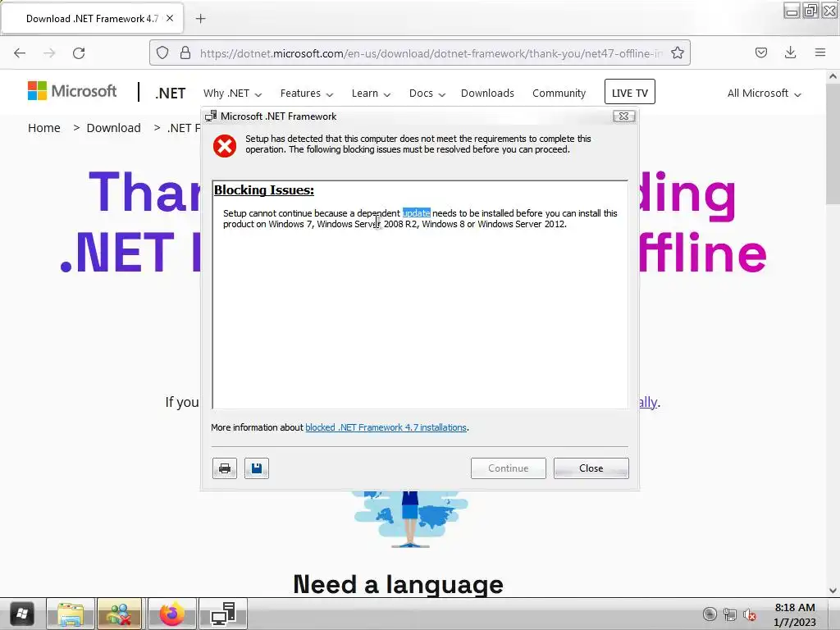Close the Download .NET Framework 4.7 tab
This screenshot has width=840, height=630.
pyautogui.click(x=170, y=18)
